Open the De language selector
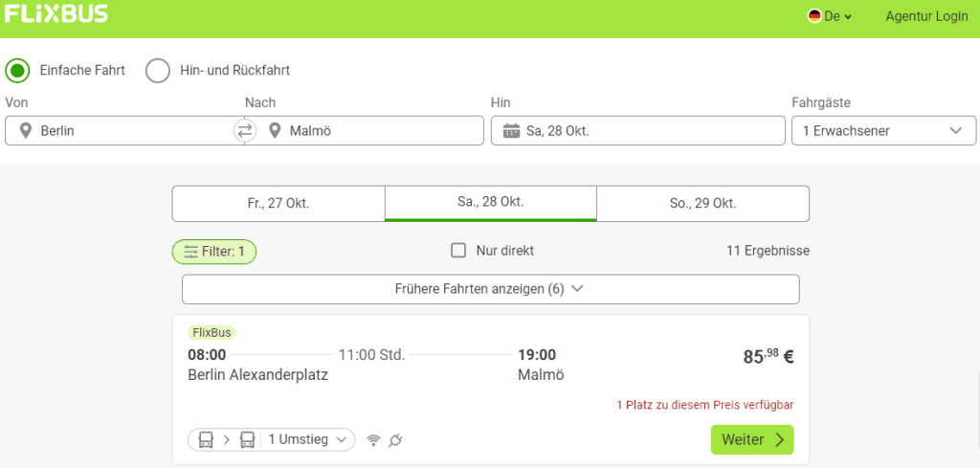Viewport: 980px width, 468px height. pos(830,17)
